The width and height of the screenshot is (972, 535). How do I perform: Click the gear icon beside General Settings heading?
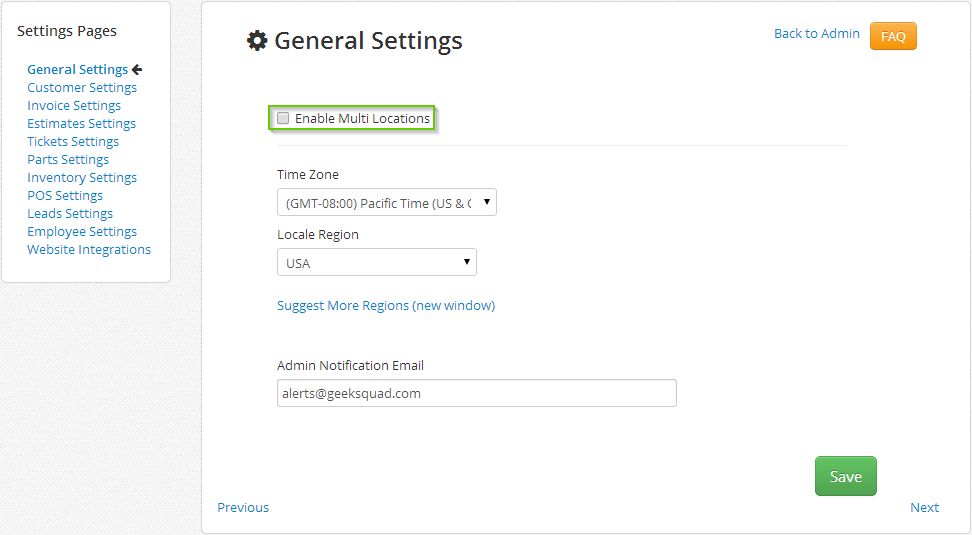pos(257,41)
